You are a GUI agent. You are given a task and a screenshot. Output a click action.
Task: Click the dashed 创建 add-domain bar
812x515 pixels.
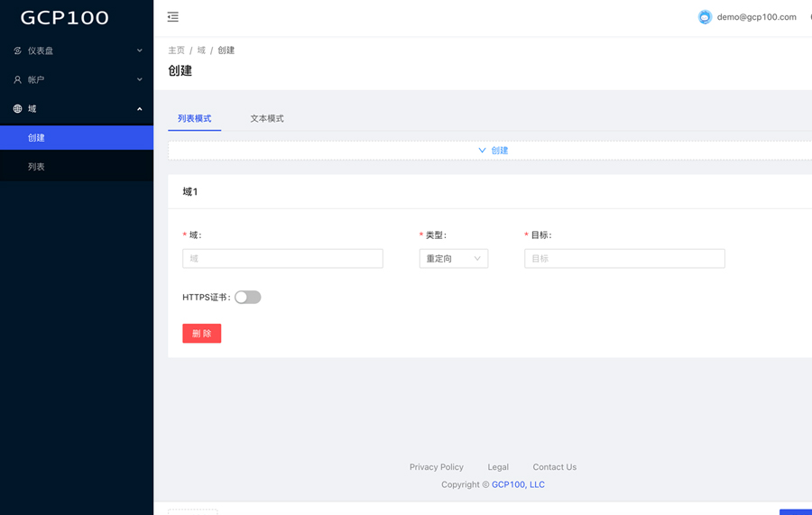point(493,151)
